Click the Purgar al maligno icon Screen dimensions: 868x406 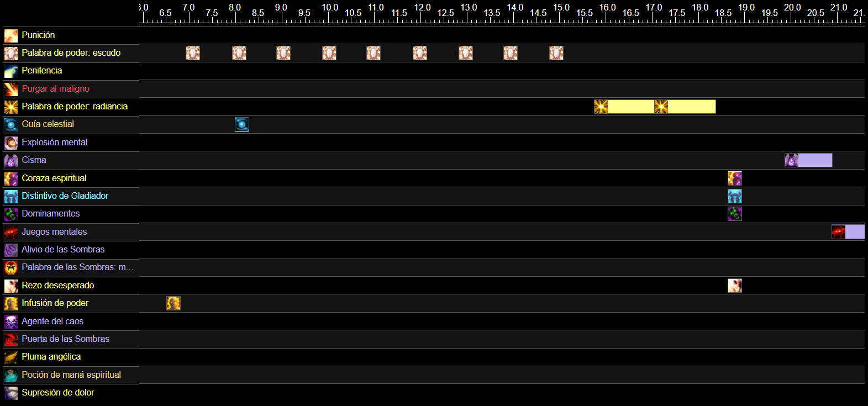11,89
